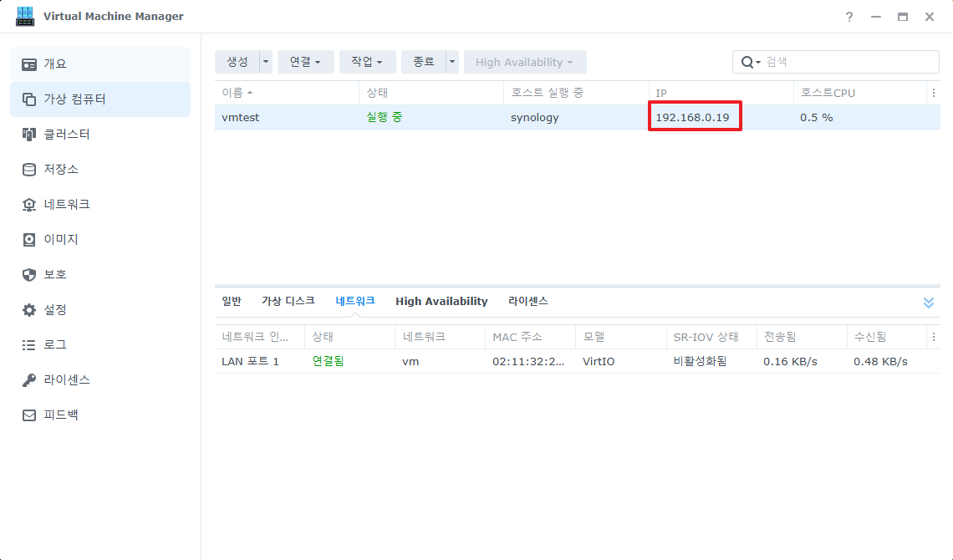The height and width of the screenshot is (560, 953).
Task: Click the 비활성화됨 SR-IOV status cell
Action: [x=701, y=361]
